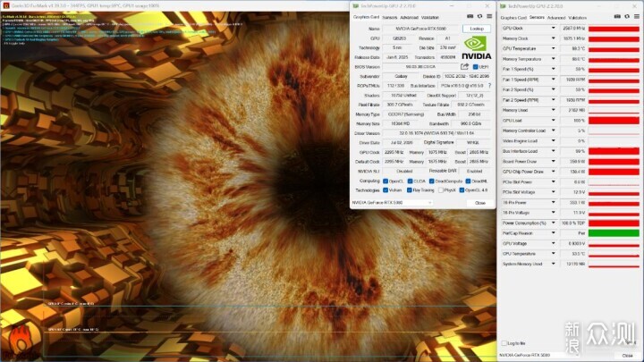This screenshot has height=362, width=644.
Task: Click the Lookup button
Action: click(x=477, y=29)
